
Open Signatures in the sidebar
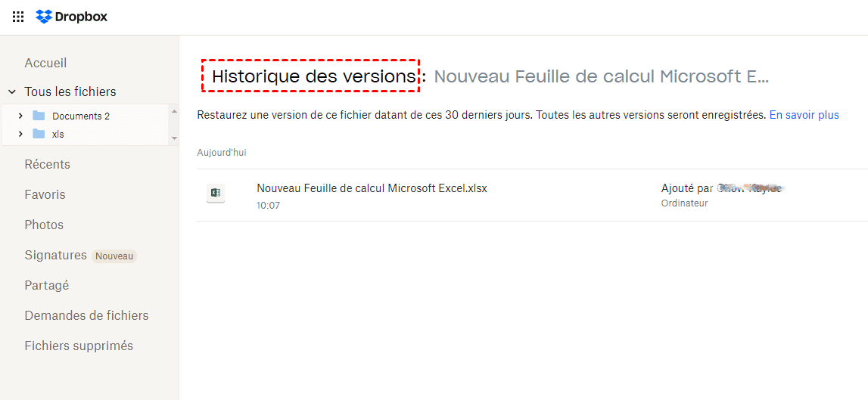pos(55,256)
